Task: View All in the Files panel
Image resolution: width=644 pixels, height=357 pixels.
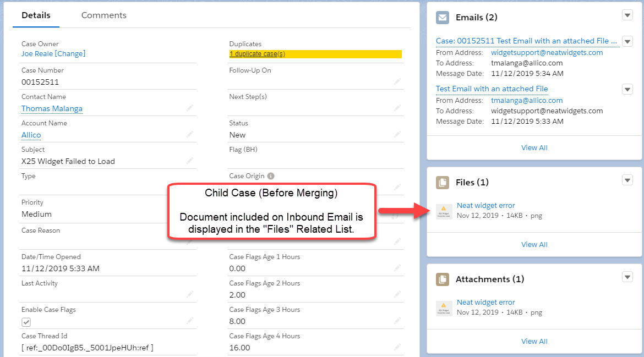Action: 534,245
